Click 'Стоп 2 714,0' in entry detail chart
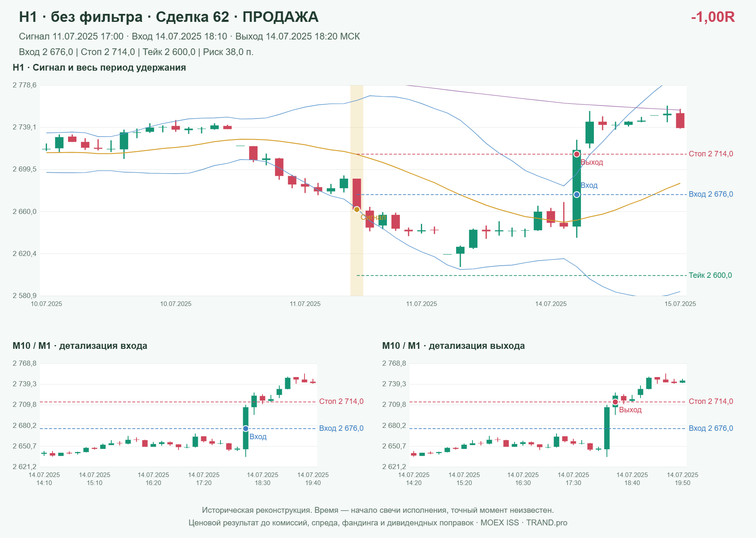The image size is (756, 538). (x=341, y=401)
